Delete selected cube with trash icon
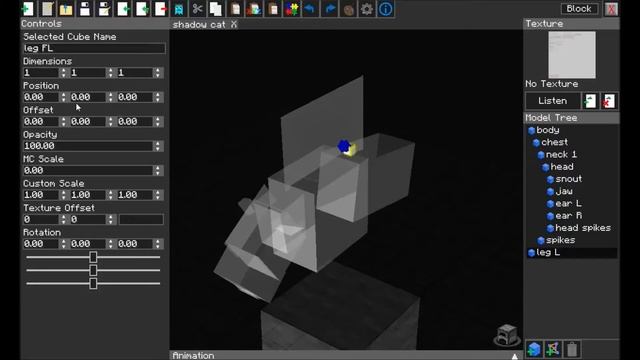640x360 pixels. [x=572, y=349]
